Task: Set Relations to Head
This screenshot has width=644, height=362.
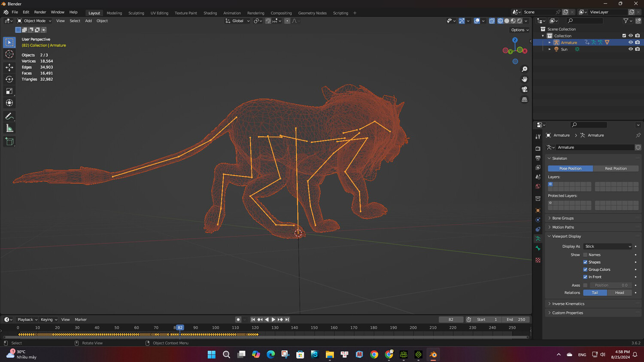Action: (620, 293)
